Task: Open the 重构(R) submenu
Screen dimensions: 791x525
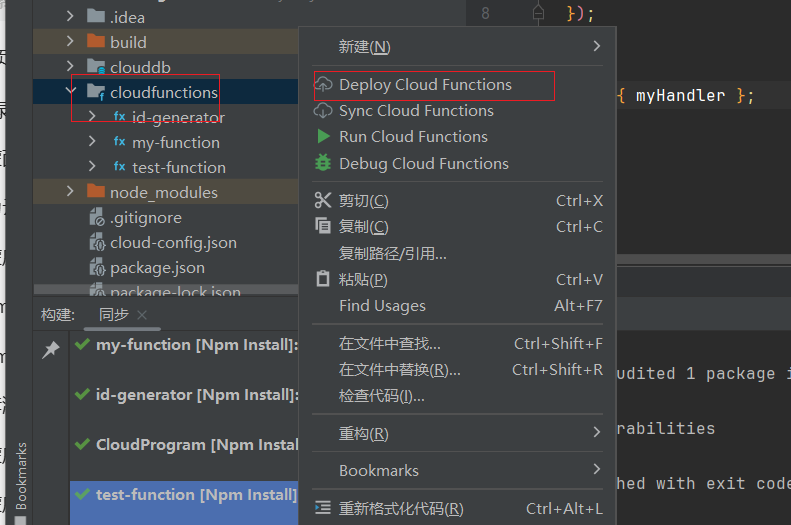Action: 458,433
